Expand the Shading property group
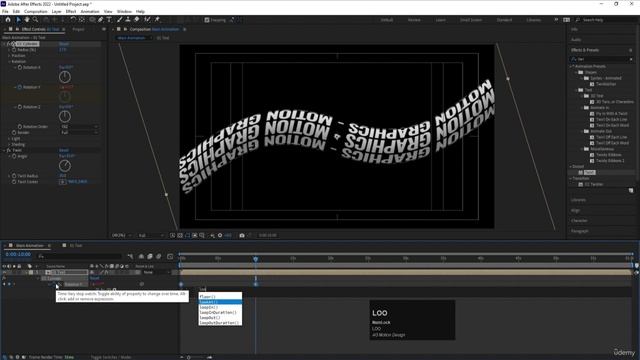640x360 pixels. [9, 144]
